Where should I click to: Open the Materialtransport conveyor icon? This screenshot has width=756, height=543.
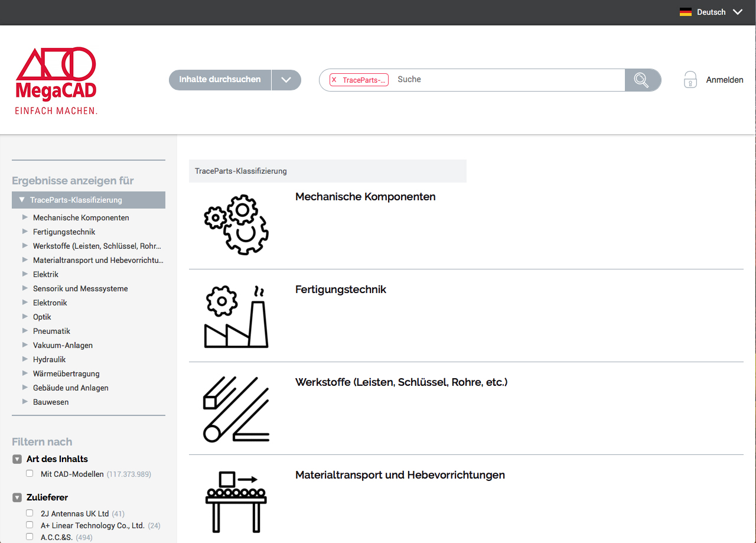pyautogui.click(x=236, y=501)
